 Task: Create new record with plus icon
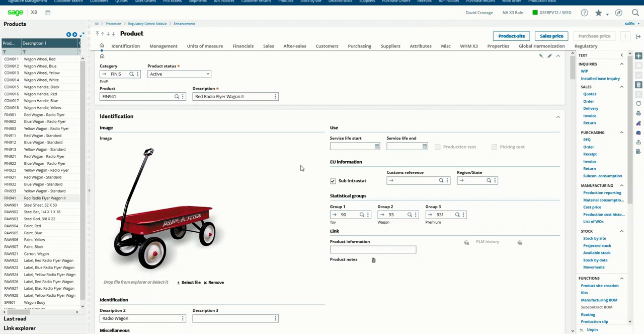click(638, 56)
